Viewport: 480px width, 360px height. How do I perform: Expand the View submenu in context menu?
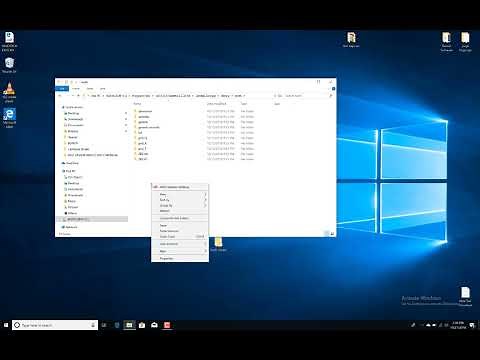click(x=180, y=194)
